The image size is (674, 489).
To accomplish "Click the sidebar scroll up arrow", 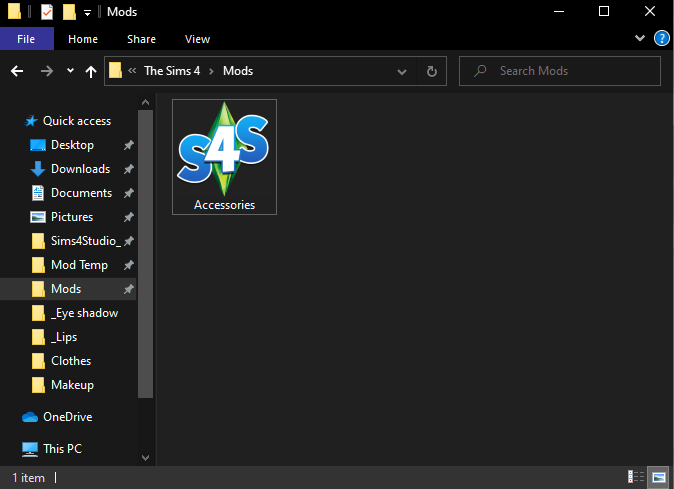I will click(145, 102).
